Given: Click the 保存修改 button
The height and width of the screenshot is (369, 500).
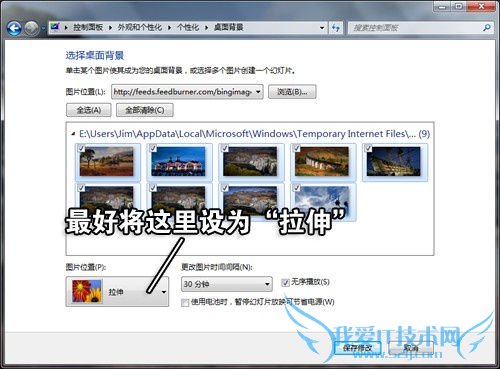Looking at the screenshot, I should 358,348.
